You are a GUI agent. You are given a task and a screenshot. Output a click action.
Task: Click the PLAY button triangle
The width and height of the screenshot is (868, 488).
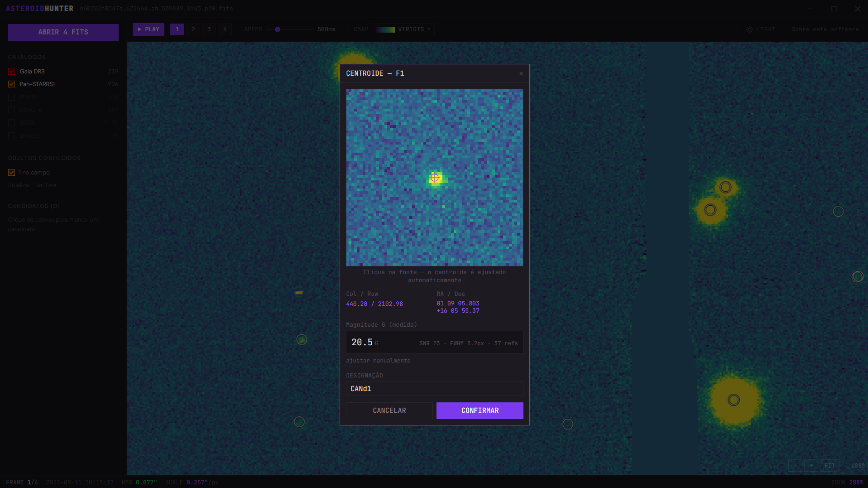click(x=140, y=29)
